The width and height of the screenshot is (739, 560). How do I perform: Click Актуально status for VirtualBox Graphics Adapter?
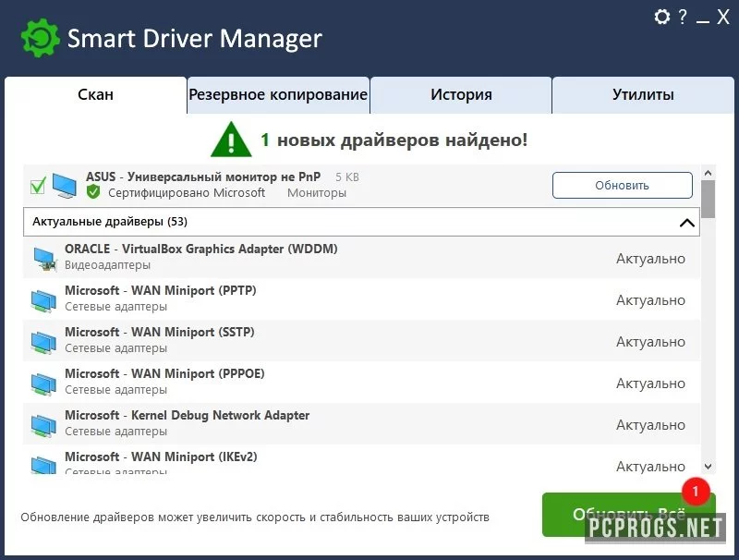[x=650, y=259]
